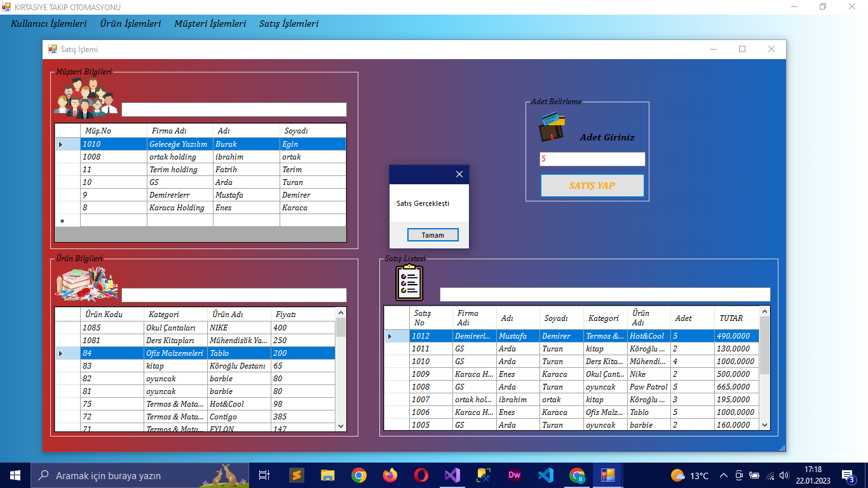This screenshot has height=488, width=868.
Task: Select the Geleceğe Yazılım customer cell
Action: [x=180, y=144]
